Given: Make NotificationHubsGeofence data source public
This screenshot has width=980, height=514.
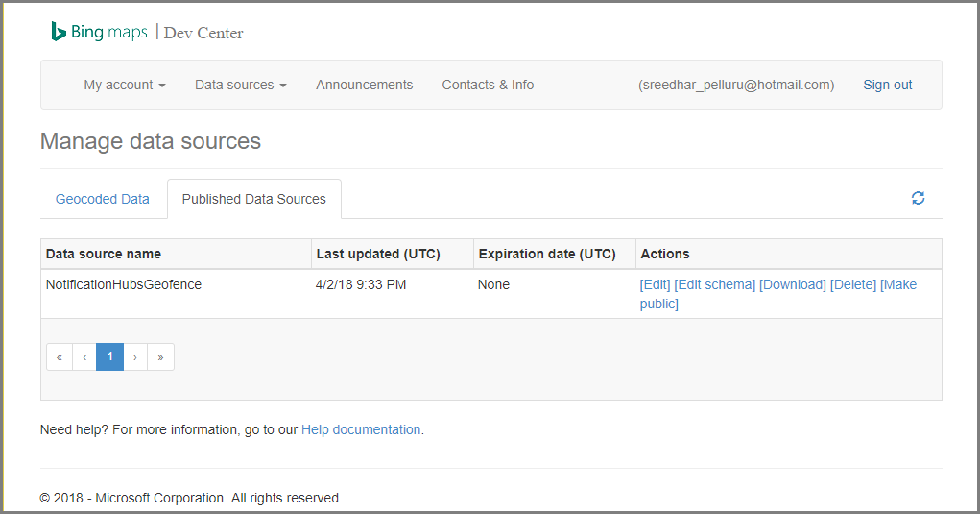Looking at the screenshot, I should coord(898,284).
